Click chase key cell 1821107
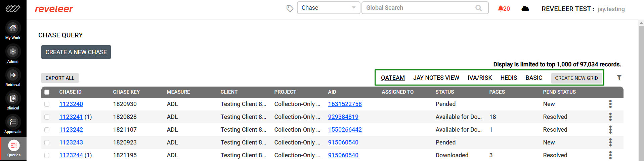 click(x=125, y=130)
